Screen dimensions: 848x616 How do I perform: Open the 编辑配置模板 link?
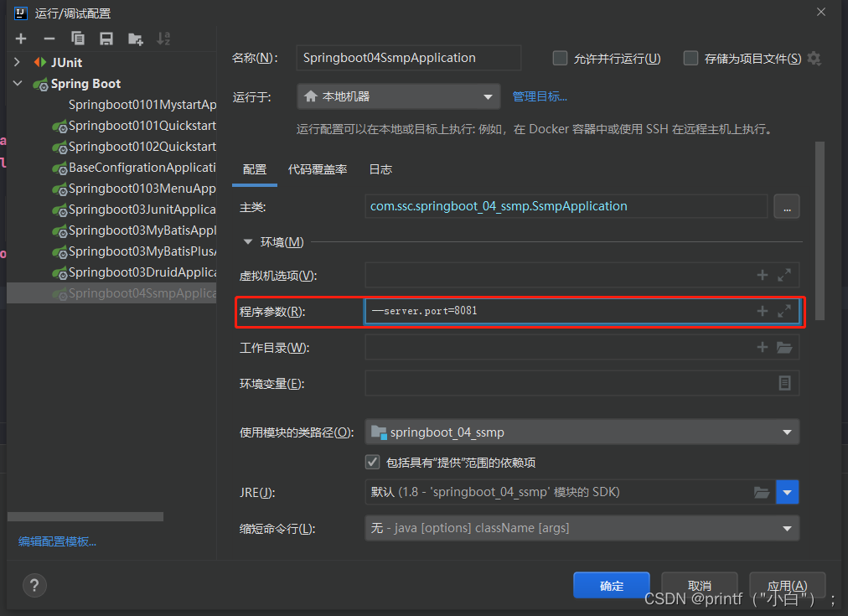point(58,541)
